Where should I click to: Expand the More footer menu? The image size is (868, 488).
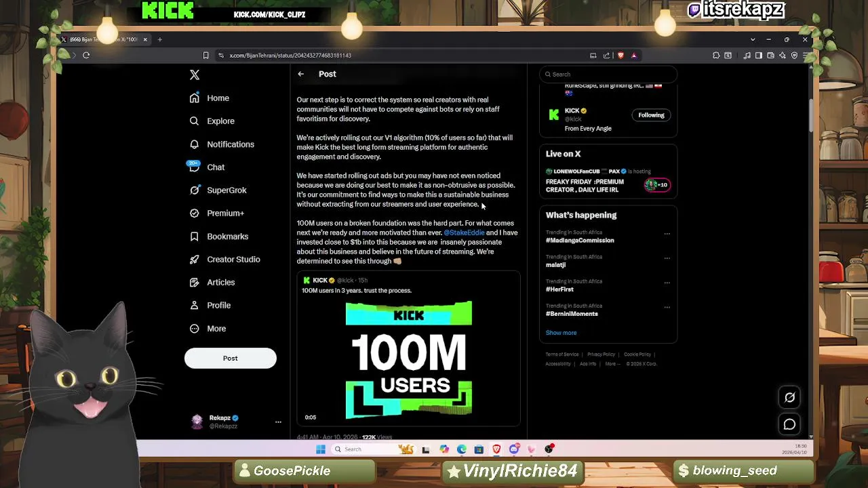click(x=612, y=364)
